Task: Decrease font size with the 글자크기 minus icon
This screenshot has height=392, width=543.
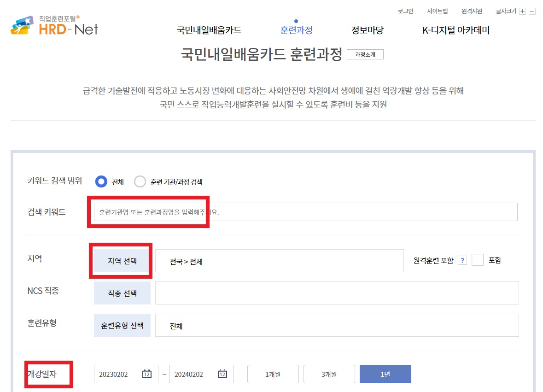Action: (533, 10)
